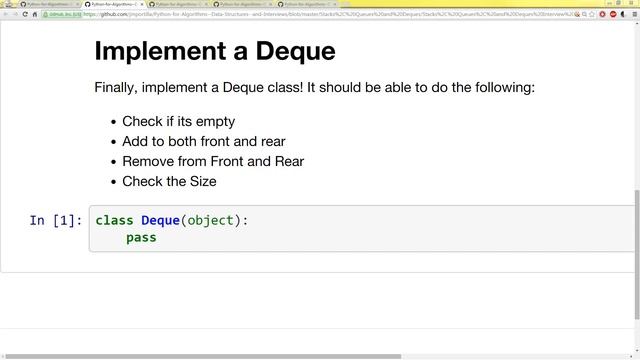Click the 'class Deque(object):' code line
Image resolution: width=640 pixels, height=360 pixels.
pos(172,221)
